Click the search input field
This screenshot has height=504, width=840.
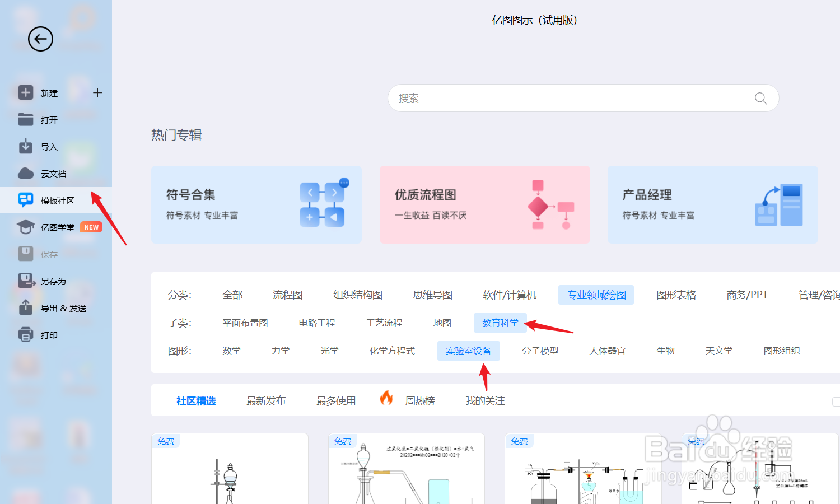[560, 98]
